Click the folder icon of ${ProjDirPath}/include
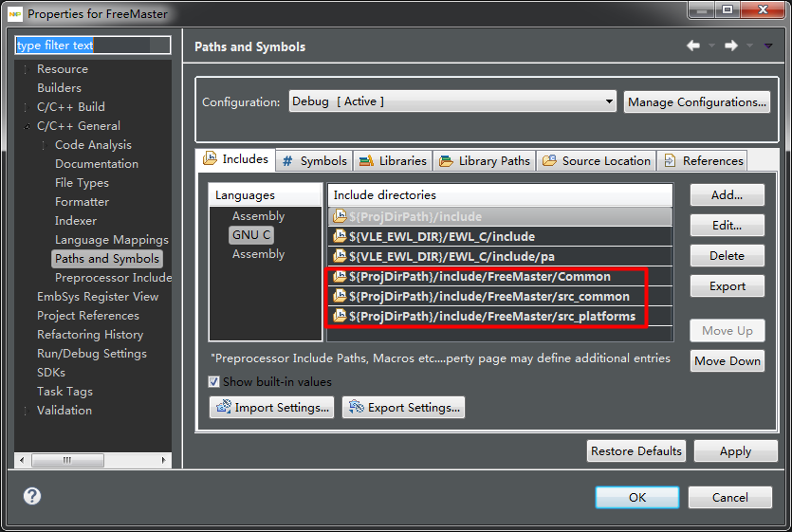792x532 pixels. click(x=340, y=217)
